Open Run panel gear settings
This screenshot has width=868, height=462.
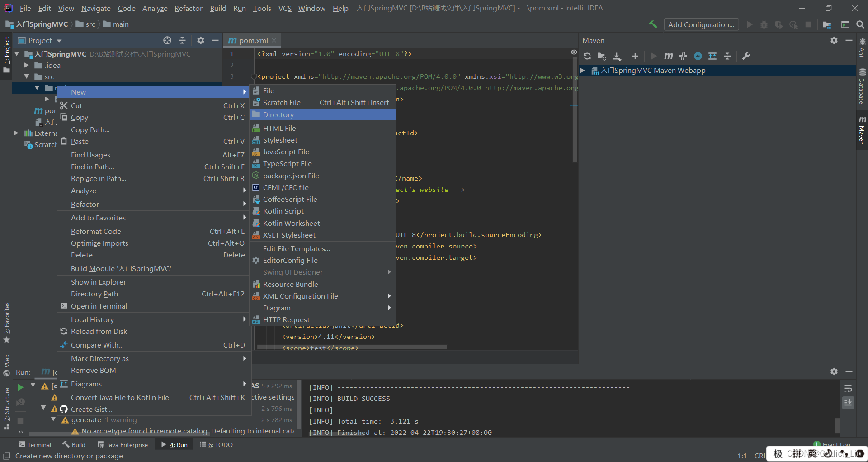[834, 372]
